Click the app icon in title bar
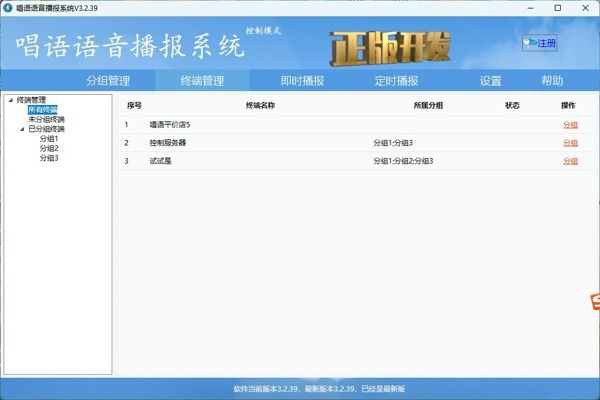Screen dimensions: 600x400 click(x=8, y=8)
